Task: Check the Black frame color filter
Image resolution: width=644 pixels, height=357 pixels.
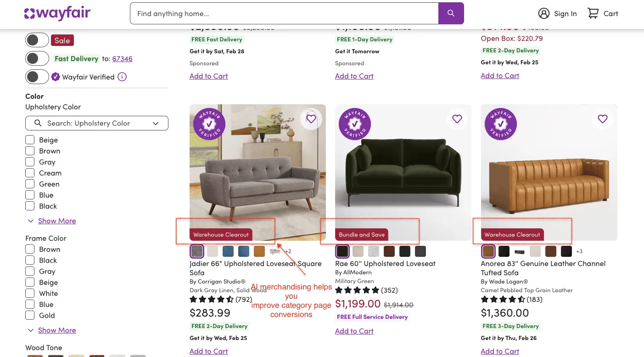Action: 30,260
